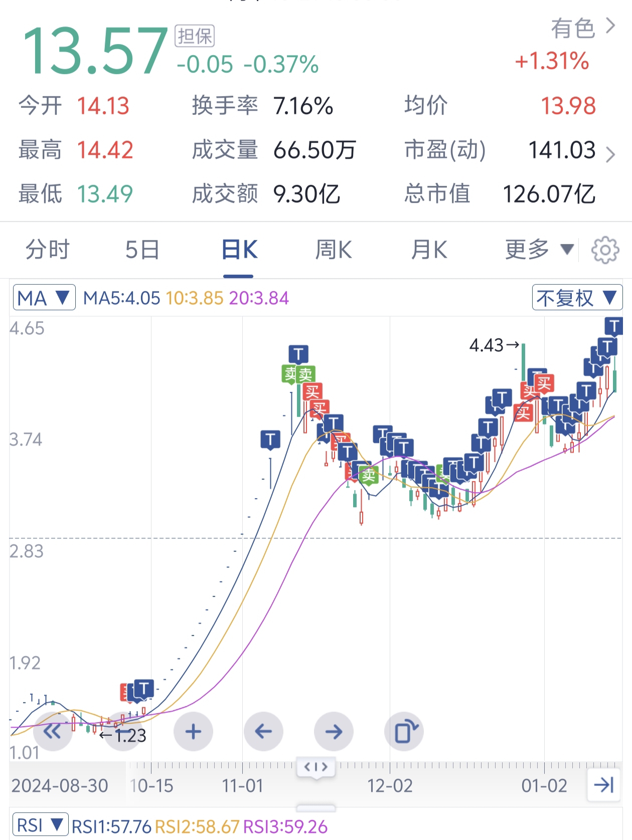Open the 有色 sector link

583,28
